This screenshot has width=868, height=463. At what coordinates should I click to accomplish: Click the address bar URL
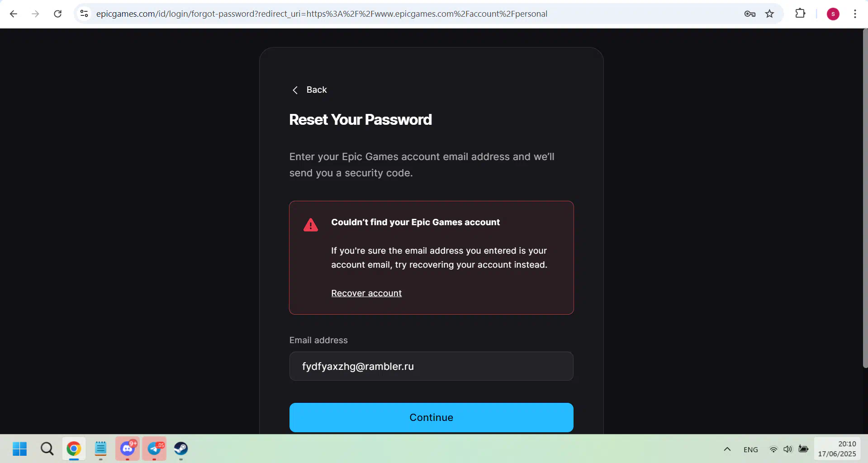tap(322, 14)
